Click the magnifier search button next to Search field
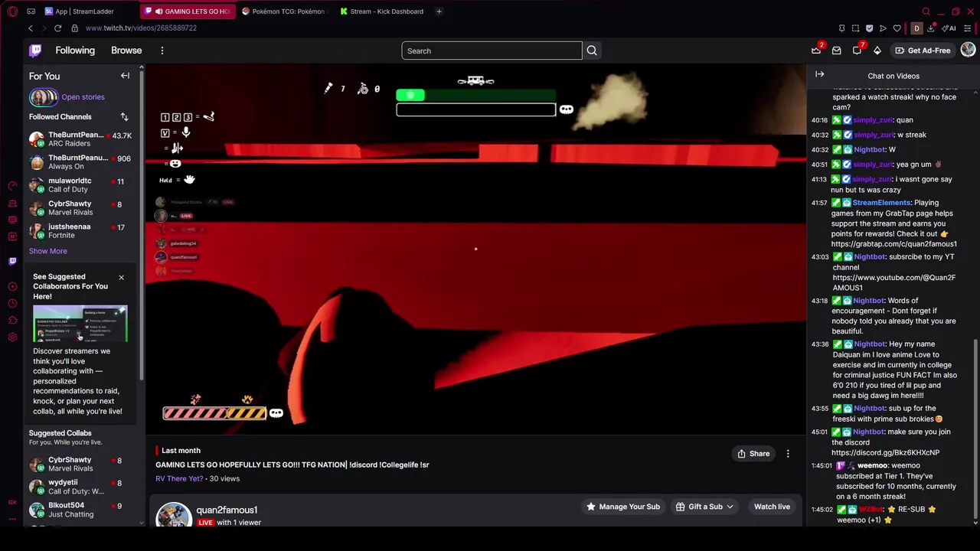This screenshot has height=551, width=980. click(x=592, y=51)
